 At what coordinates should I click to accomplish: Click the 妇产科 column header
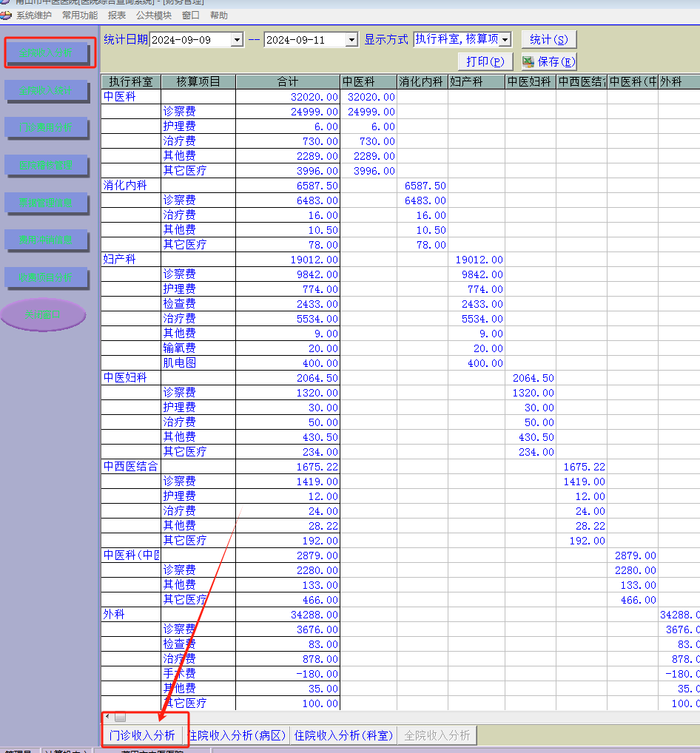pyautogui.click(x=477, y=81)
